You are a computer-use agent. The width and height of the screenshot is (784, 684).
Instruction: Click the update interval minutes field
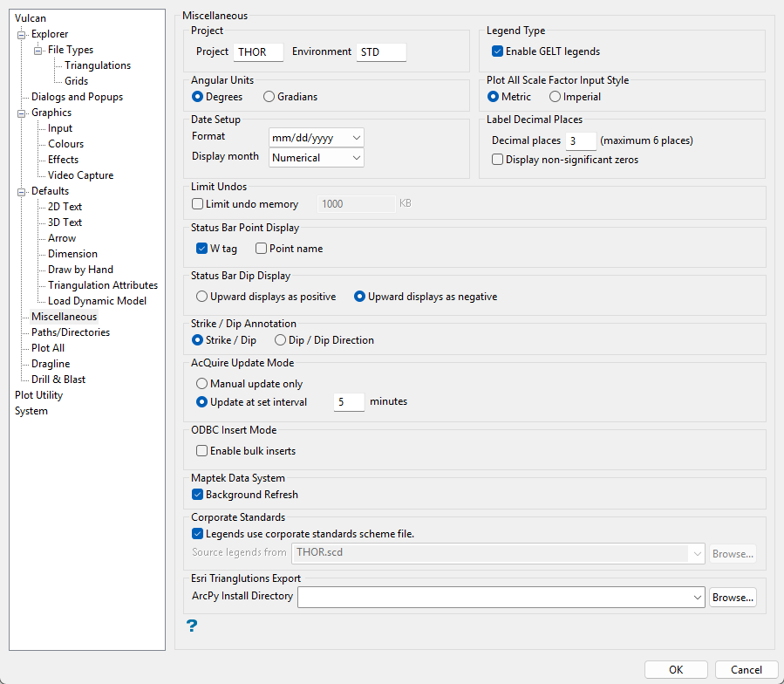pyautogui.click(x=349, y=402)
